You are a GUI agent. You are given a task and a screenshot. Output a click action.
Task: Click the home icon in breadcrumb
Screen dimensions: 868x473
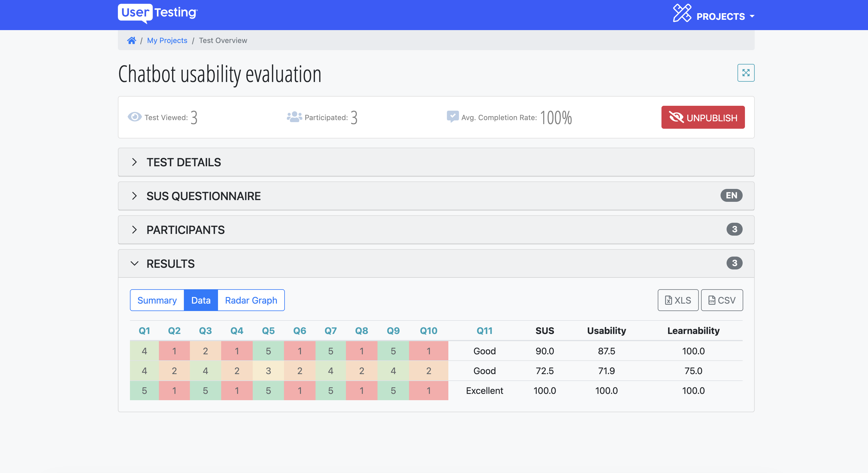coord(131,40)
